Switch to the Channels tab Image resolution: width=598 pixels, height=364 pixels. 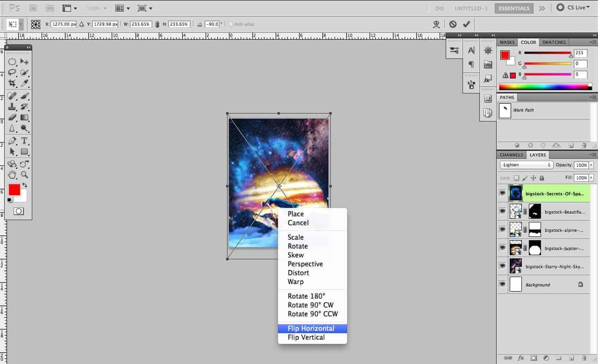(512, 155)
